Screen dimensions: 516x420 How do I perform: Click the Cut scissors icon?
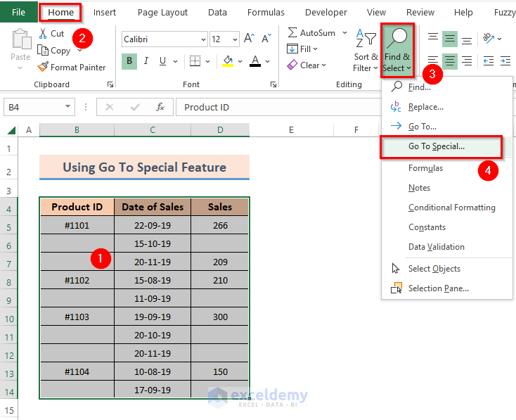[43, 34]
